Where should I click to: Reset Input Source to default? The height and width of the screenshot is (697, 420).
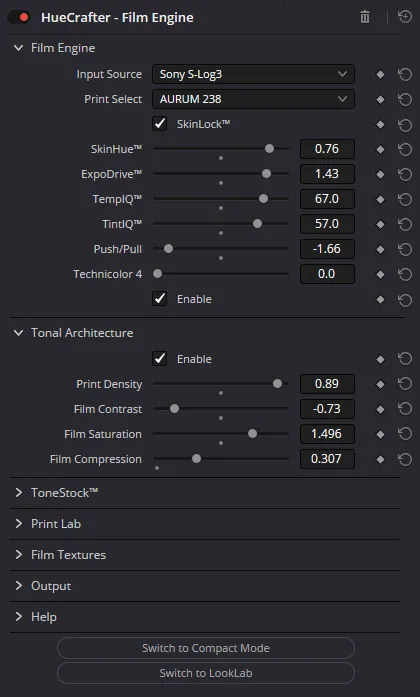pyautogui.click(x=405, y=75)
